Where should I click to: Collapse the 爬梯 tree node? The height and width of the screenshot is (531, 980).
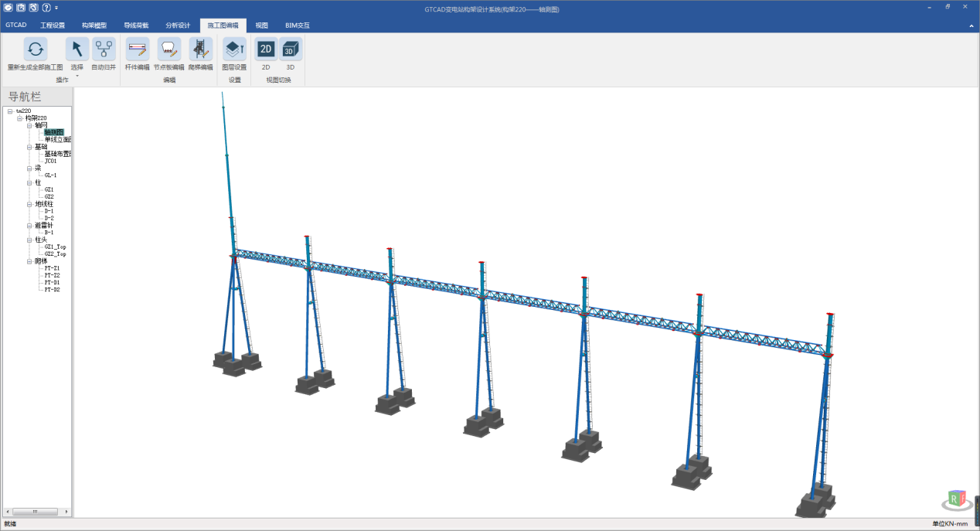(29, 261)
